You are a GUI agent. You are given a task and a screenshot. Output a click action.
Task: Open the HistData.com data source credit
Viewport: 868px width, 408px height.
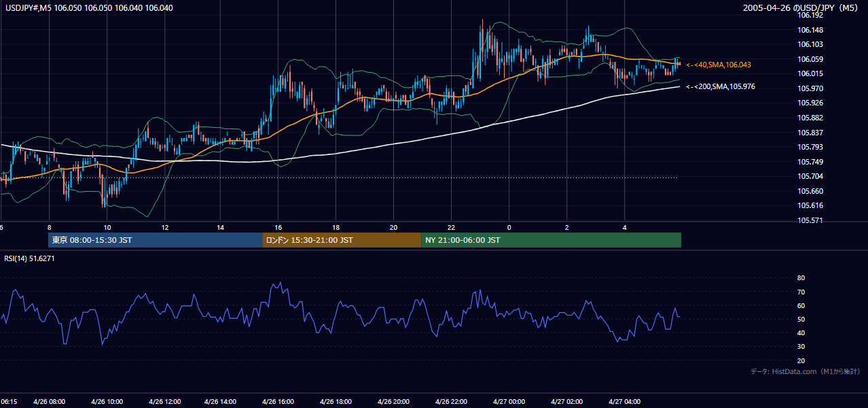pos(806,371)
